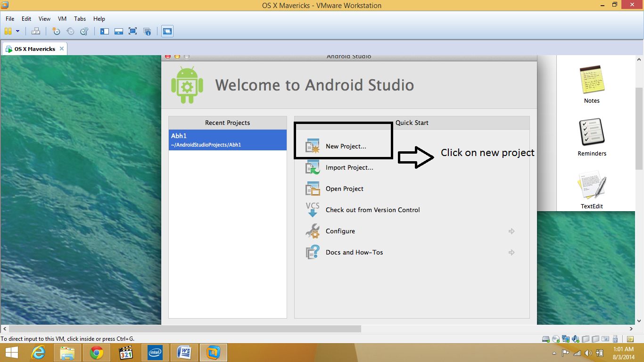
Task: Open the Notes app icon
Action: 592,79
